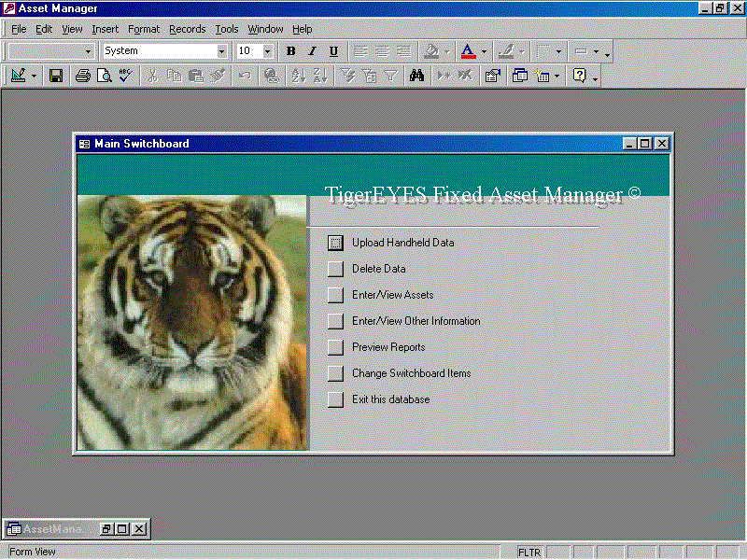Screen dimensions: 747x560
Task: Click the Find binoculars icon
Action: tap(416, 76)
